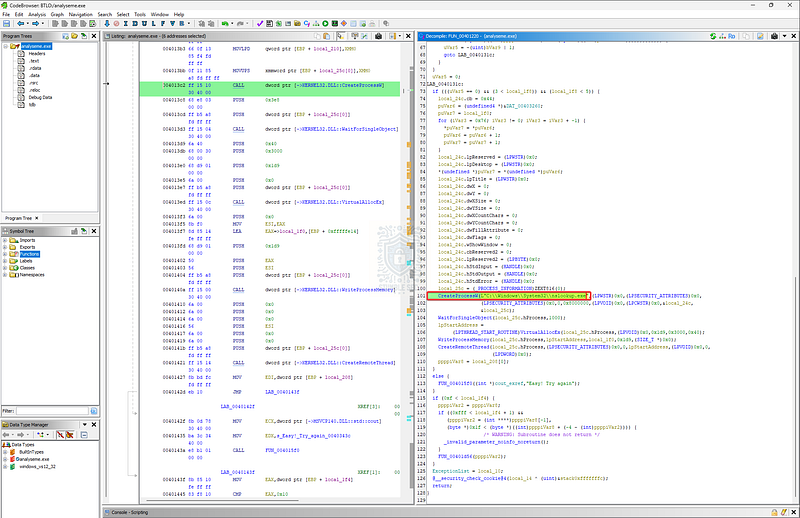
Task: Expand the Namespaces node in Symbol Tree
Action: [x=5, y=275]
